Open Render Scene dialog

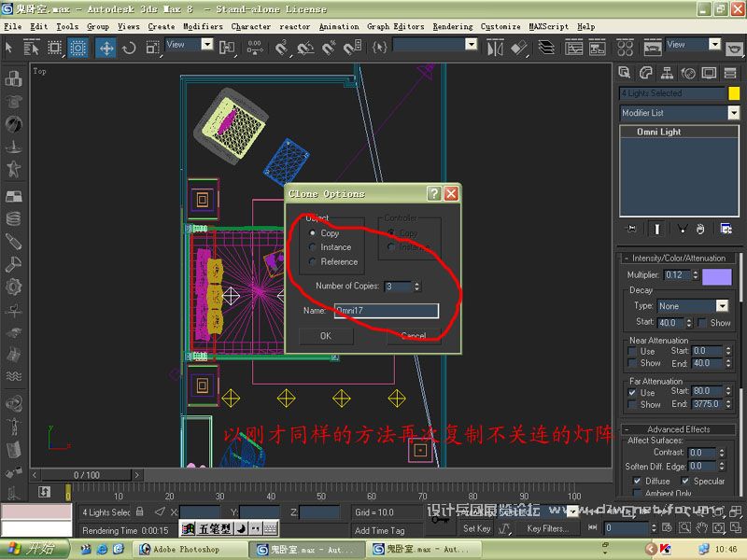point(653,49)
